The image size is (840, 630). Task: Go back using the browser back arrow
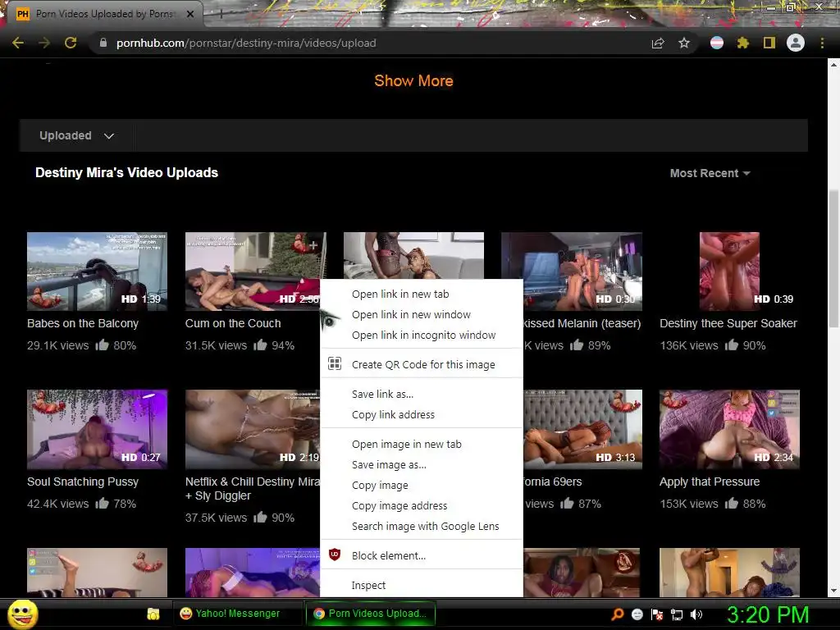tap(18, 43)
